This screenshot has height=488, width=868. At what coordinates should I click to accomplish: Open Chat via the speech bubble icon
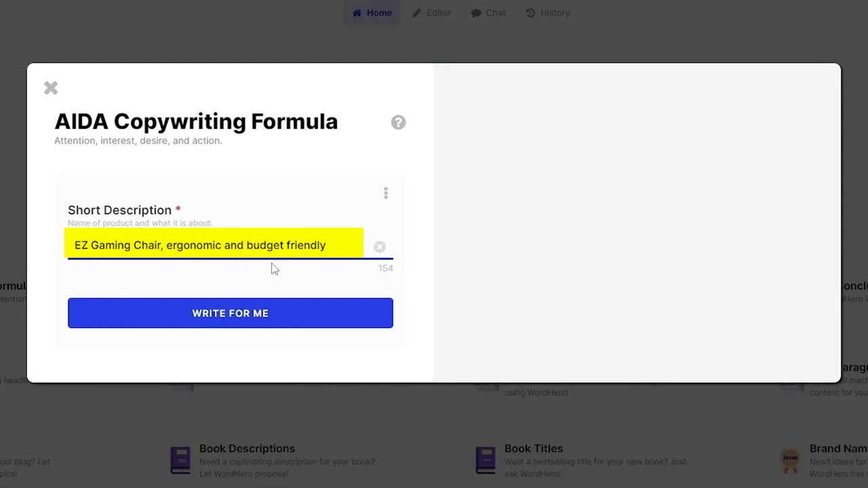pyautogui.click(x=476, y=12)
